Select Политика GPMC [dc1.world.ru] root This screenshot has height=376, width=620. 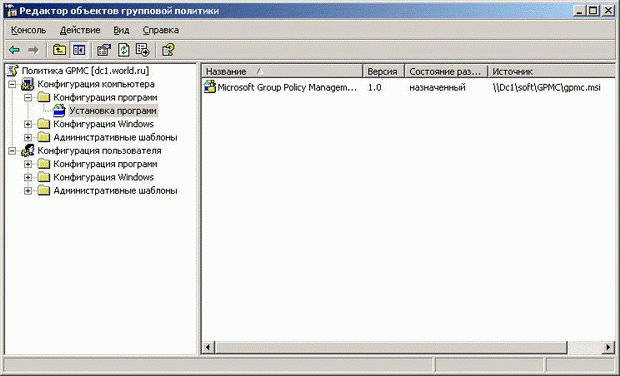pyautogui.click(x=85, y=71)
